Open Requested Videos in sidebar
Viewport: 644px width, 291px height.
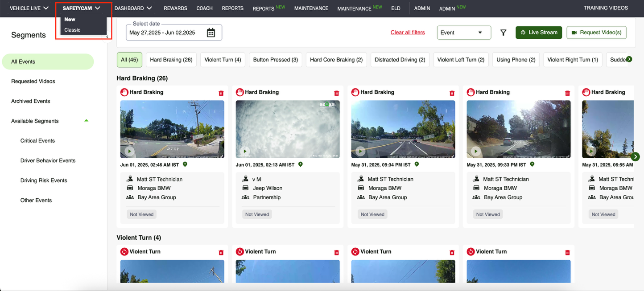pos(33,82)
